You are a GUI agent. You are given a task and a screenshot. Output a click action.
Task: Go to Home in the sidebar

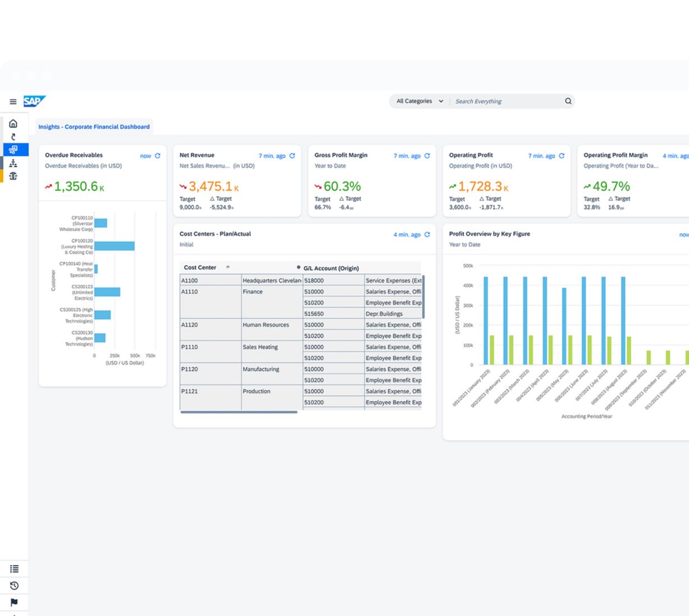pos(13,124)
